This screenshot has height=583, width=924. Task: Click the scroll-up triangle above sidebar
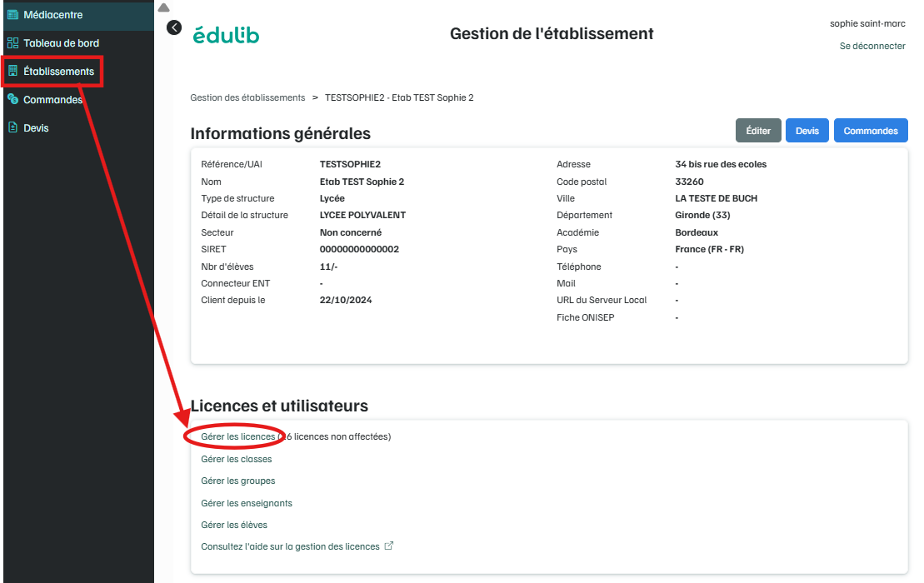tap(163, 7)
